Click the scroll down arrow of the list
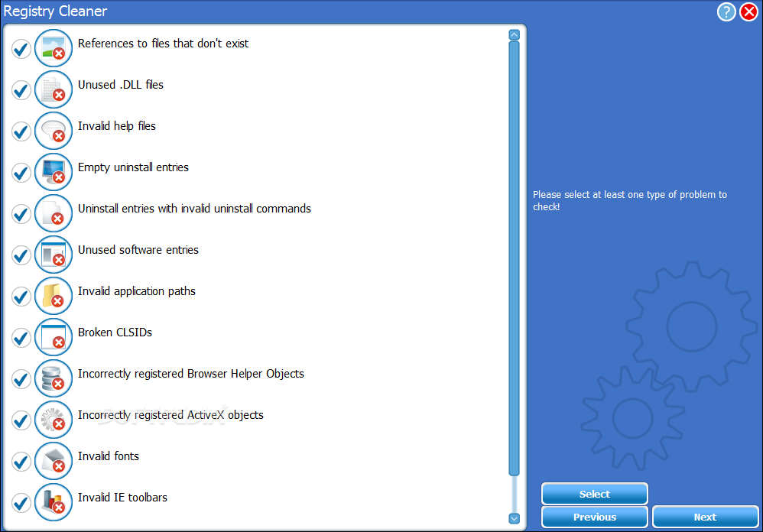The height and width of the screenshot is (532, 763). click(515, 518)
